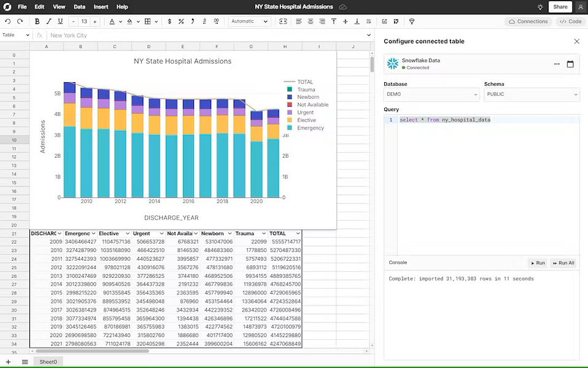Select the Newborn legend entry
The height and width of the screenshot is (368, 588).
(x=307, y=96)
